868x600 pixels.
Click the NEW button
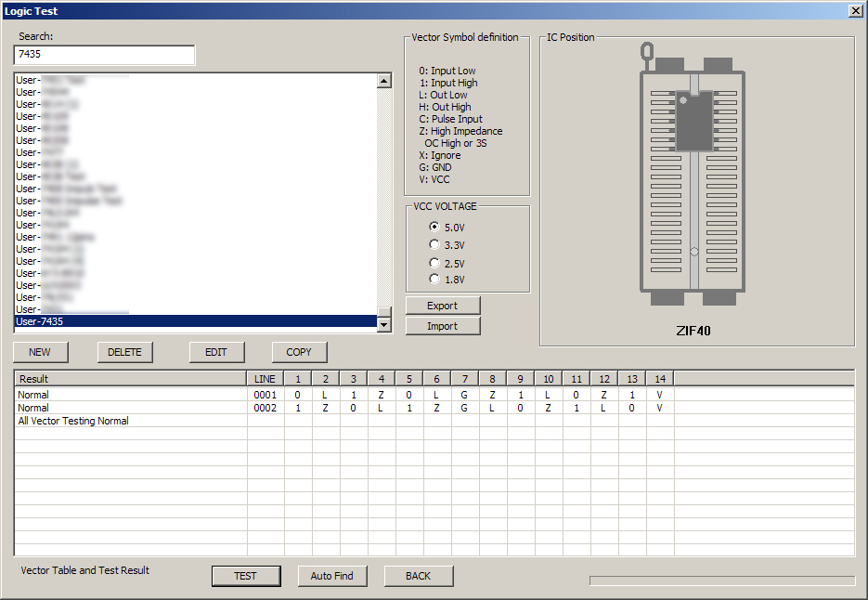click(x=40, y=352)
